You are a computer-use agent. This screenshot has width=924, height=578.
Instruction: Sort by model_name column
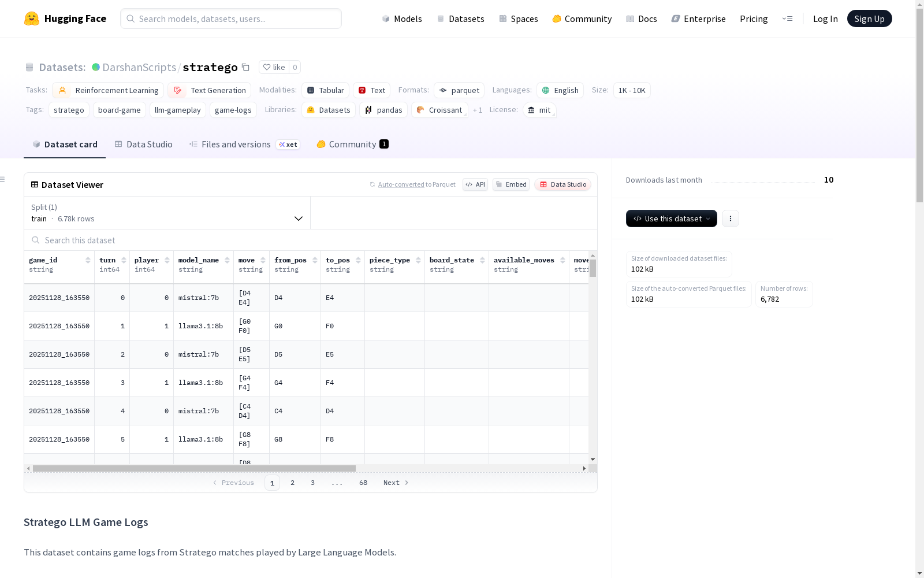point(228,260)
